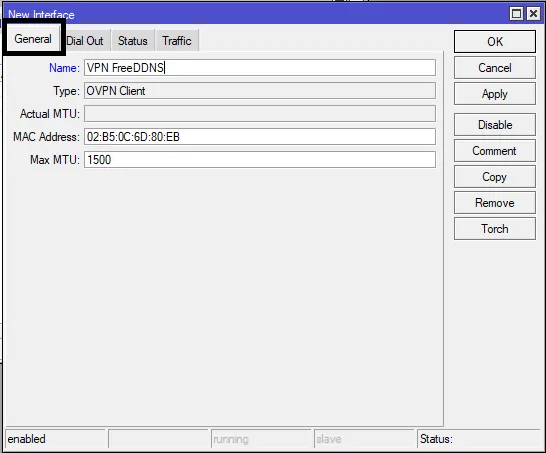Image resolution: width=546 pixels, height=453 pixels.
Task: Click the OK button
Action: point(494,42)
